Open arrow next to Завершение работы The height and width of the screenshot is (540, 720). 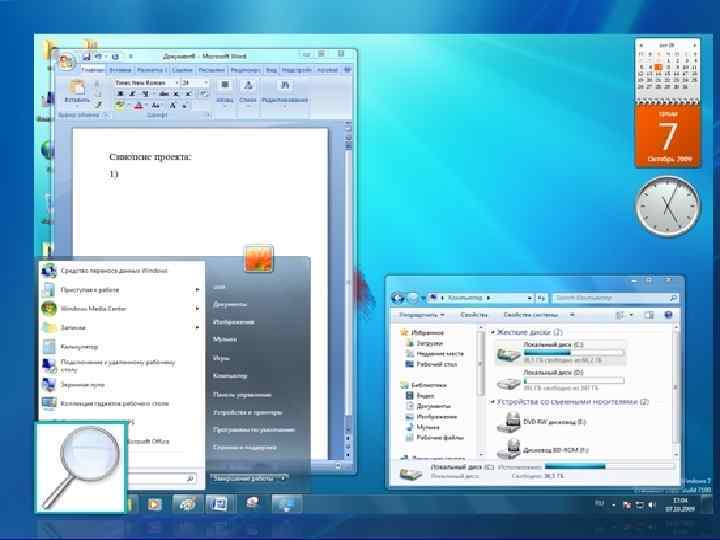[283, 478]
